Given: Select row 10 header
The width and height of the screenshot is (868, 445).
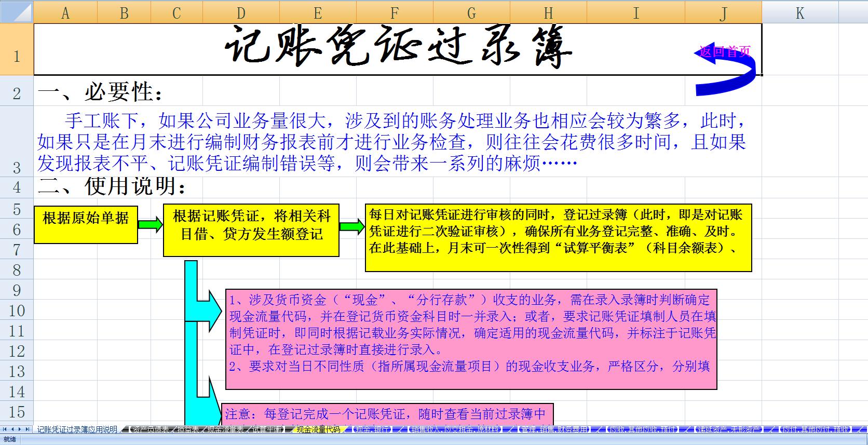Looking at the screenshot, I should 17,310.
